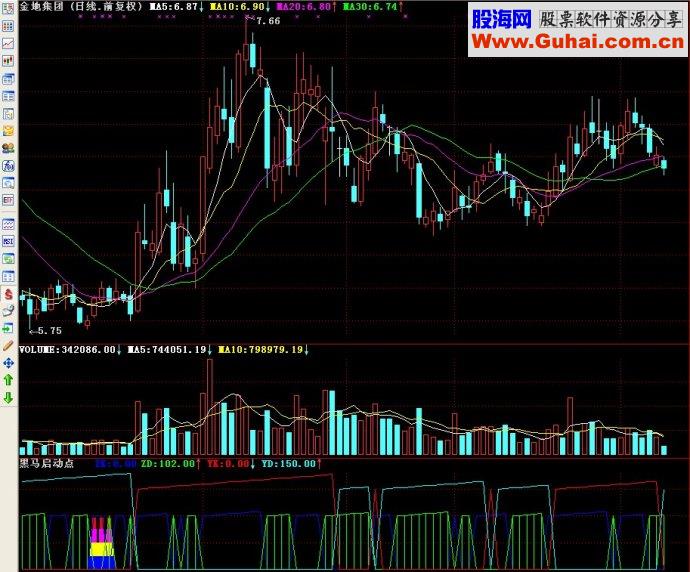Open the two-people users icon
Image resolution: width=690 pixels, height=572 pixels.
pyautogui.click(x=8, y=148)
